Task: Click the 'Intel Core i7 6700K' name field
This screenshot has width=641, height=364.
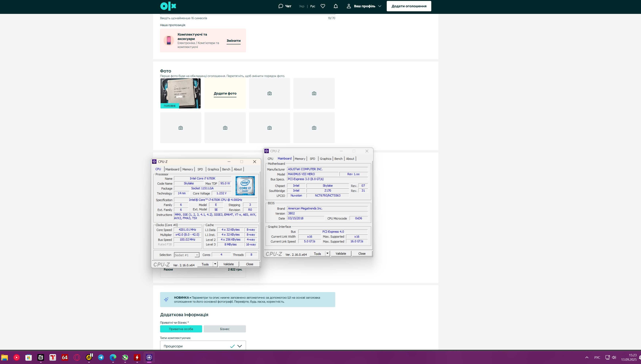Action: 202,179
